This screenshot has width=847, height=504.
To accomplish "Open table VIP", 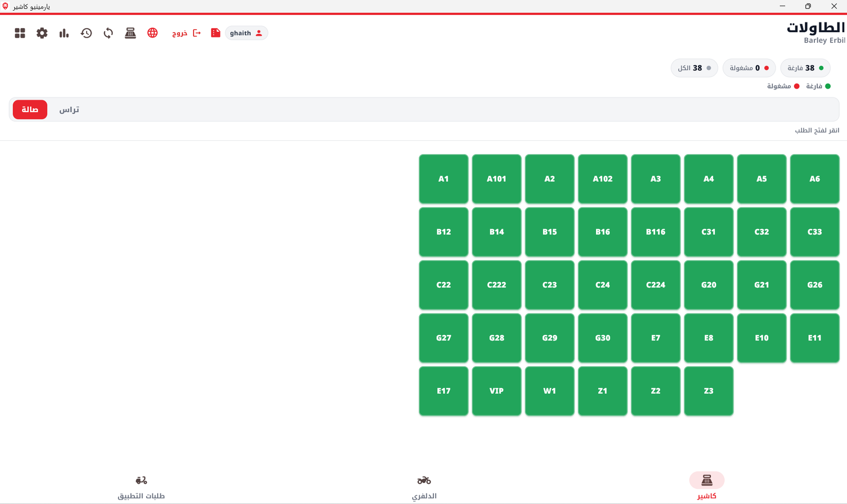I will coord(497,391).
